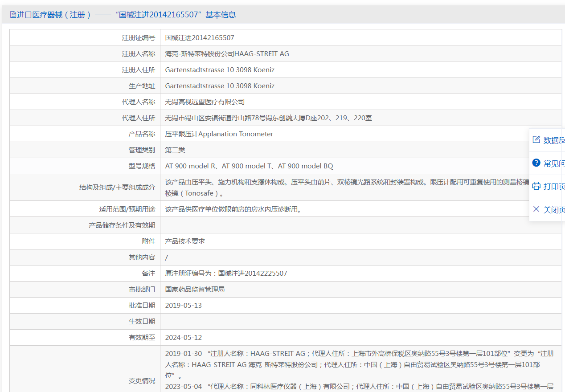Open FAQ via the question mark icon
Viewport: 565px width, 392px height.
click(x=536, y=163)
